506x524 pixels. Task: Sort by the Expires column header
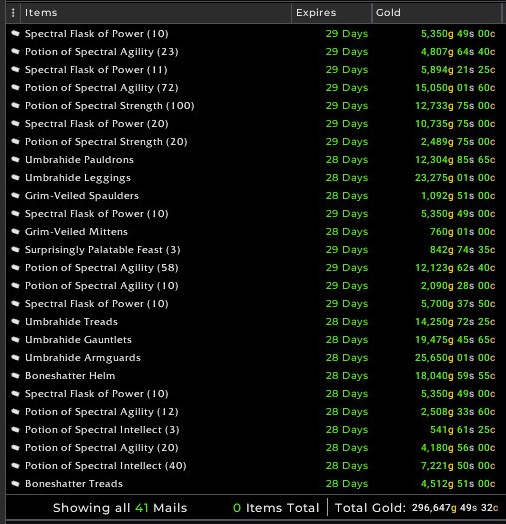tap(332, 13)
